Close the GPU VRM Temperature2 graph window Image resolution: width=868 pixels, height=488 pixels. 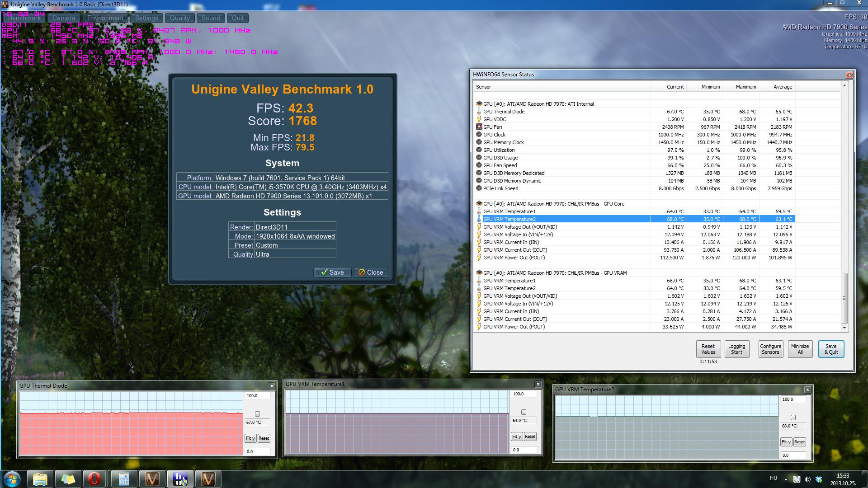807,389
